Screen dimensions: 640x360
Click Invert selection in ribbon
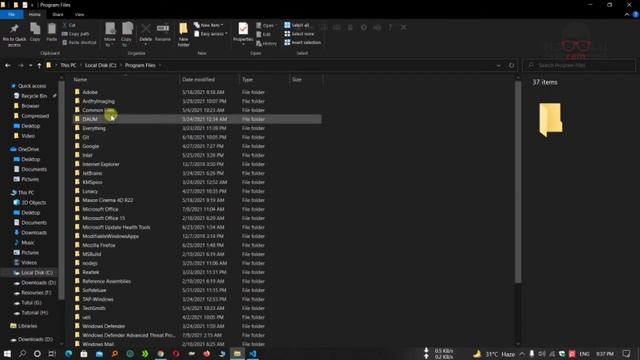pos(302,42)
